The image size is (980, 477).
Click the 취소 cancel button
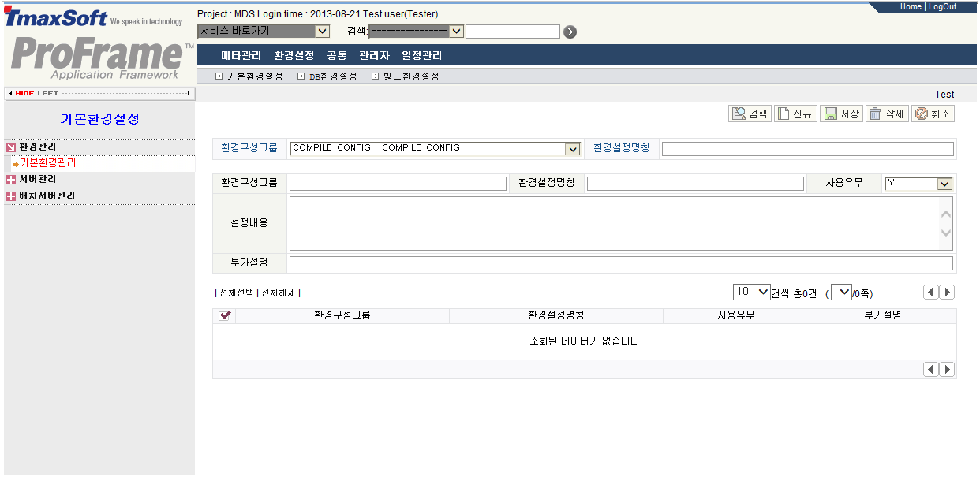(x=932, y=114)
